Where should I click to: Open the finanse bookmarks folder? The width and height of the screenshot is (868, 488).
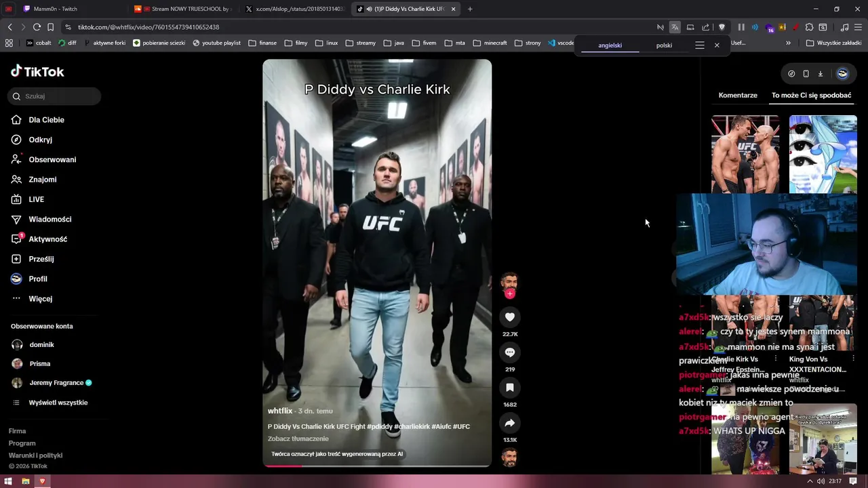262,43
